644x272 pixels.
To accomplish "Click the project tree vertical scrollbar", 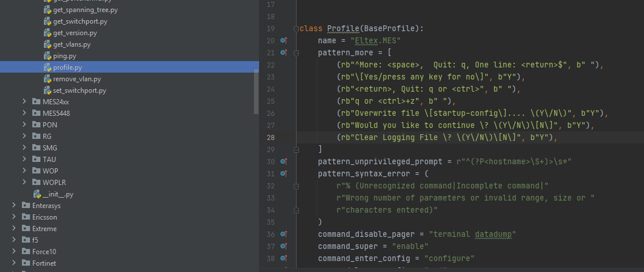I will tap(256, 91).
